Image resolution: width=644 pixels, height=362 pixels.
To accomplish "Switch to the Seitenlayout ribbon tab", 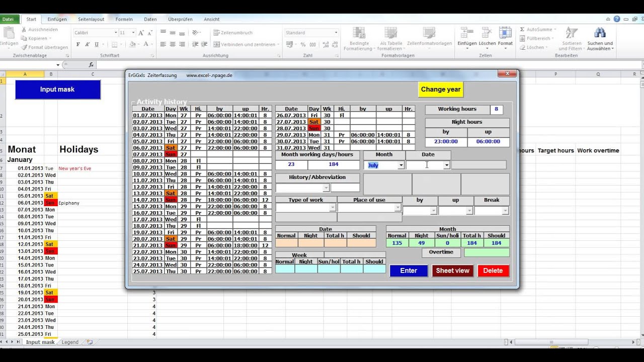I will coord(91,19).
